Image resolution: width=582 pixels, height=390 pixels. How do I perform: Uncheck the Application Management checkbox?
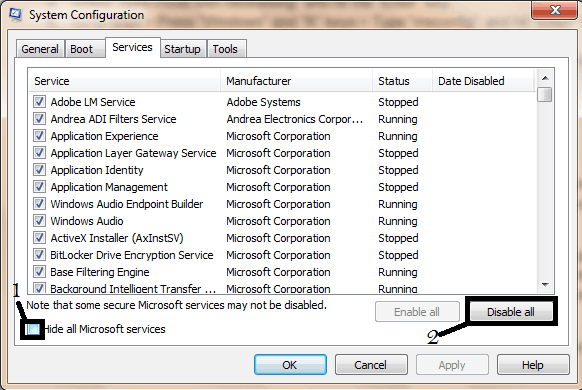point(39,187)
